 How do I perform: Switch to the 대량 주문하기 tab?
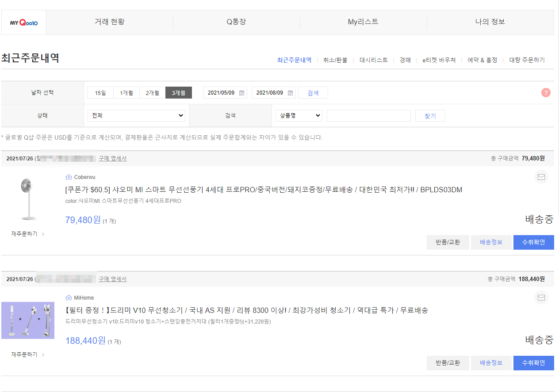(527, 60)
